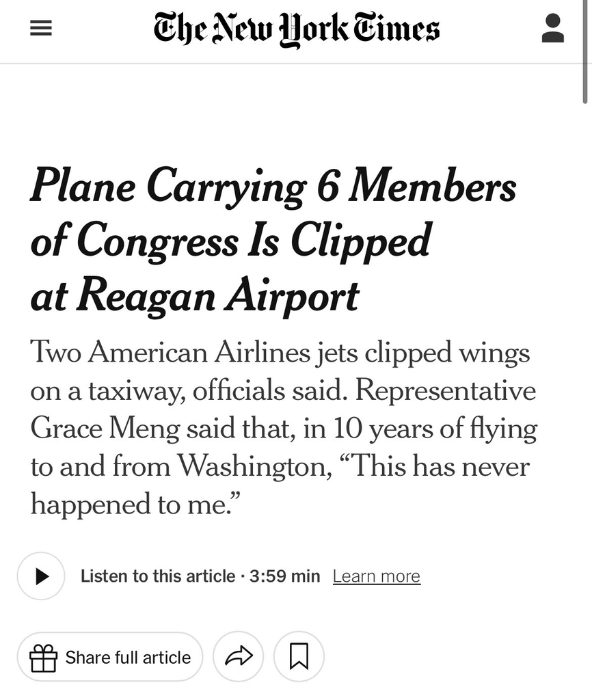
Task: Click the quote This has never
Action: [x=434, y=466]
